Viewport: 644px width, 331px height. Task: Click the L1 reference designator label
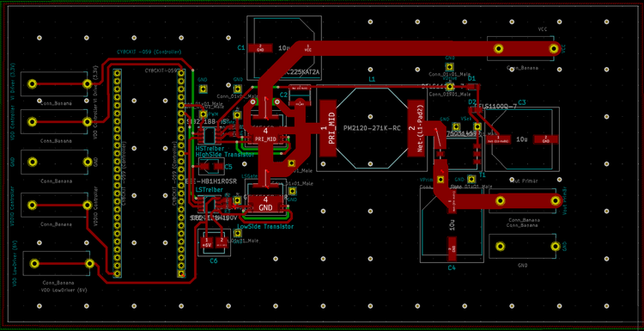click(x=372, y=79)
